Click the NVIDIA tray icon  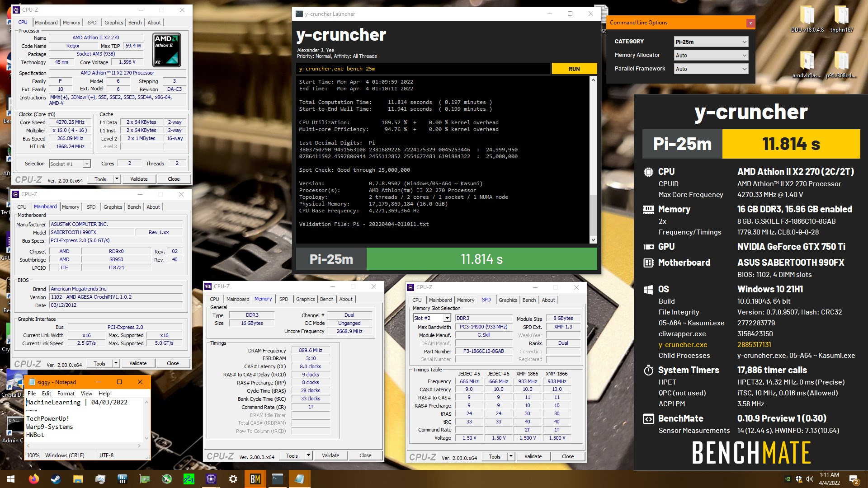pos(788,479)
